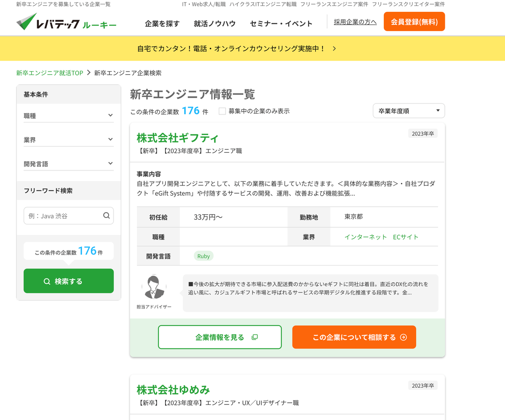Open セミナー・イベント menu
The width and height of the screenshot is (505, 420).
point(281,24)
